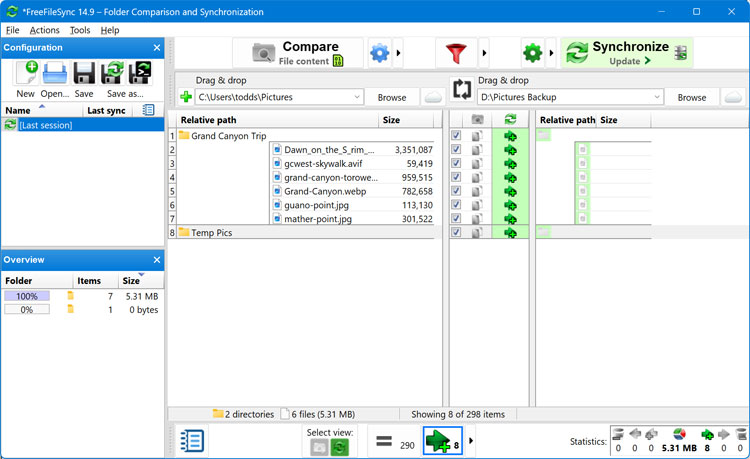
Task: Click the Compare button
Action: click(x=298, y=53)
